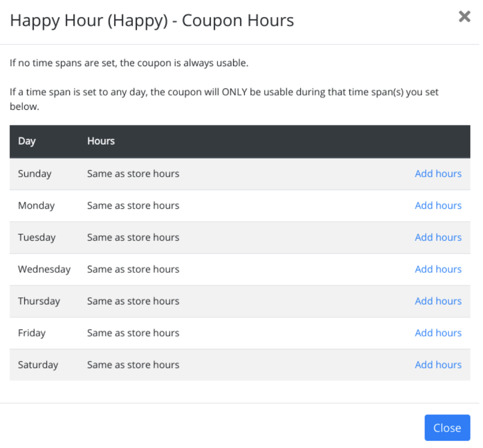Add hours for Friday

438,333
